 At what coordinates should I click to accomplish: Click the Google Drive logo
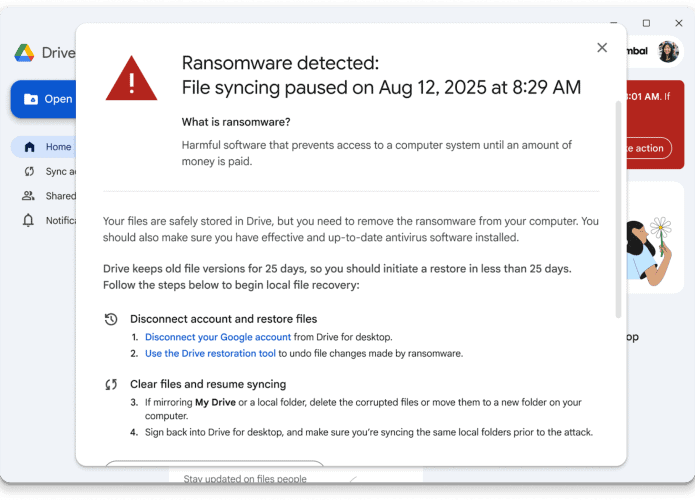point(25,53)
